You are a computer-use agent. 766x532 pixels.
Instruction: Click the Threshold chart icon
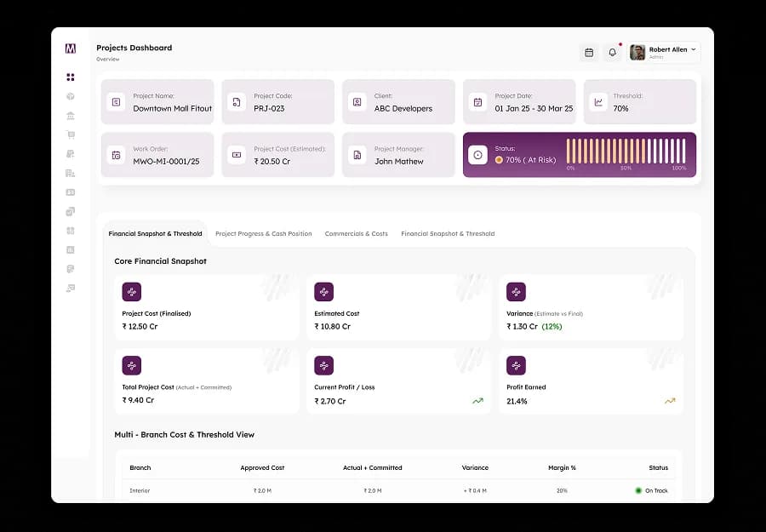pos(598,102)
